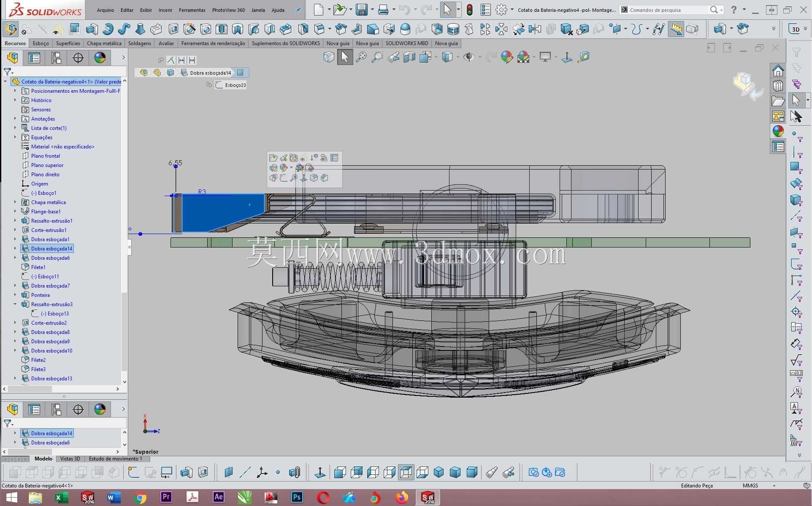The width and height of the screenshot is (812, 506).
Task: Click the pushpin icon next to Ajuda
Action: (298, 10)
